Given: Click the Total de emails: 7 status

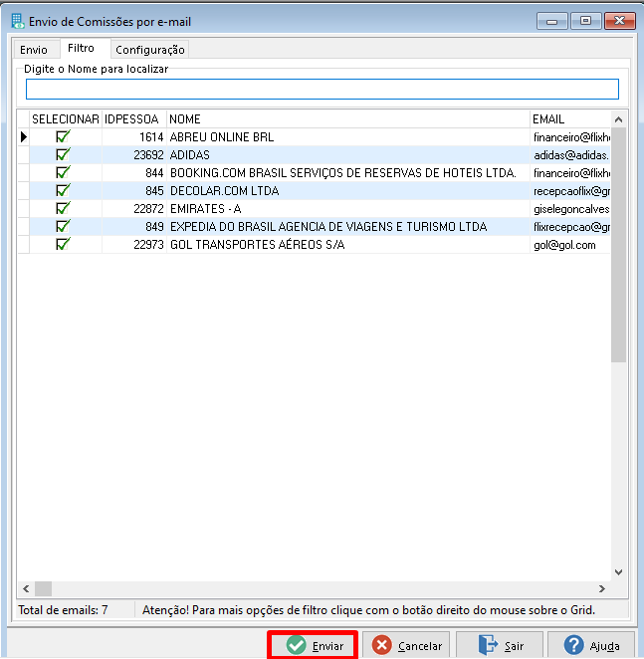Looking at the screenshot, I should [63, 610].
